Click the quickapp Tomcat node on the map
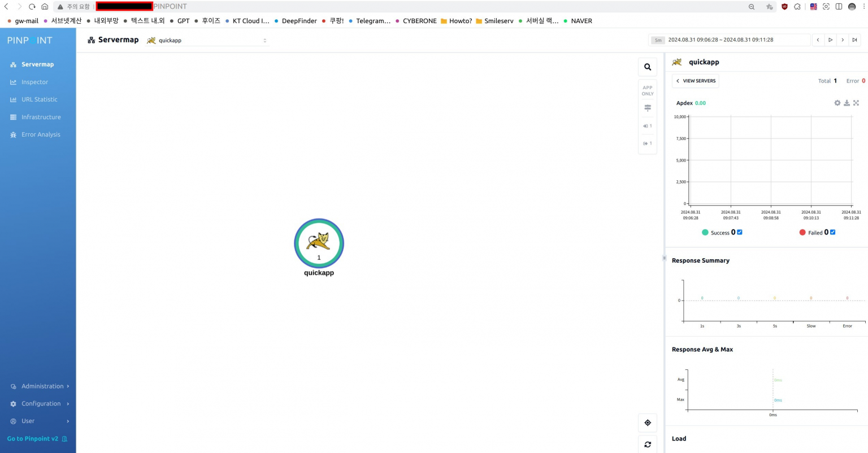 (319, 243)
